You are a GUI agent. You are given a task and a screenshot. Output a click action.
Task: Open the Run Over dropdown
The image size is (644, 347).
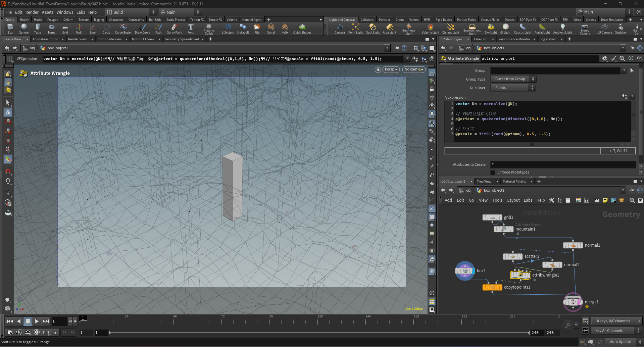coord(513,88)
